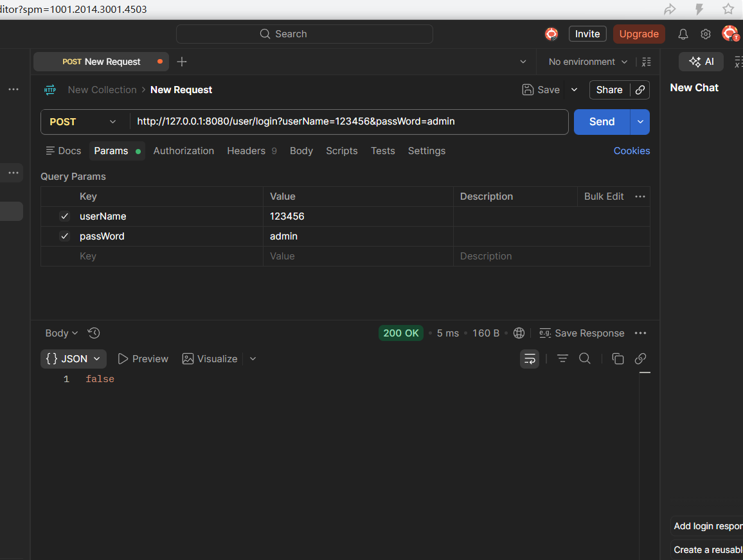Search within the response body
Image resolution: width=743 pixels, height=560 pixels.
tap(585, 359)
